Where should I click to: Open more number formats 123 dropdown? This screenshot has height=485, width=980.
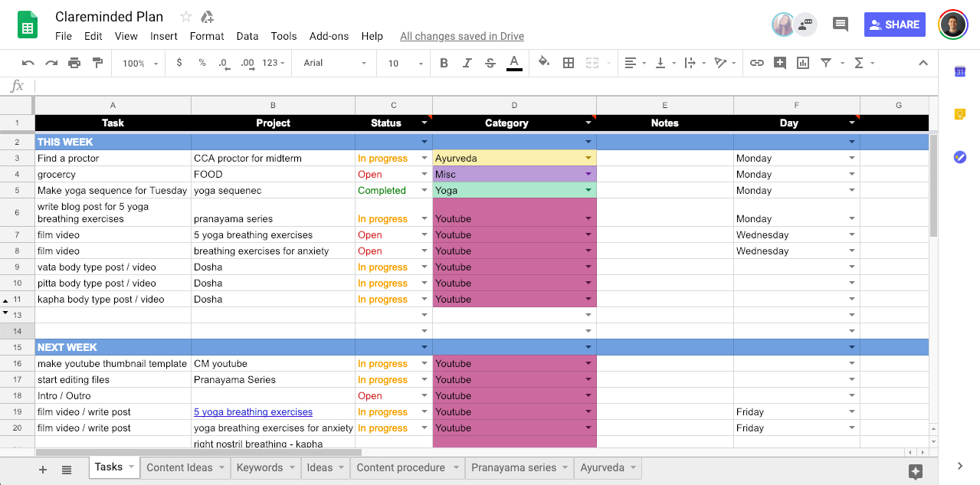click(274, 63)
